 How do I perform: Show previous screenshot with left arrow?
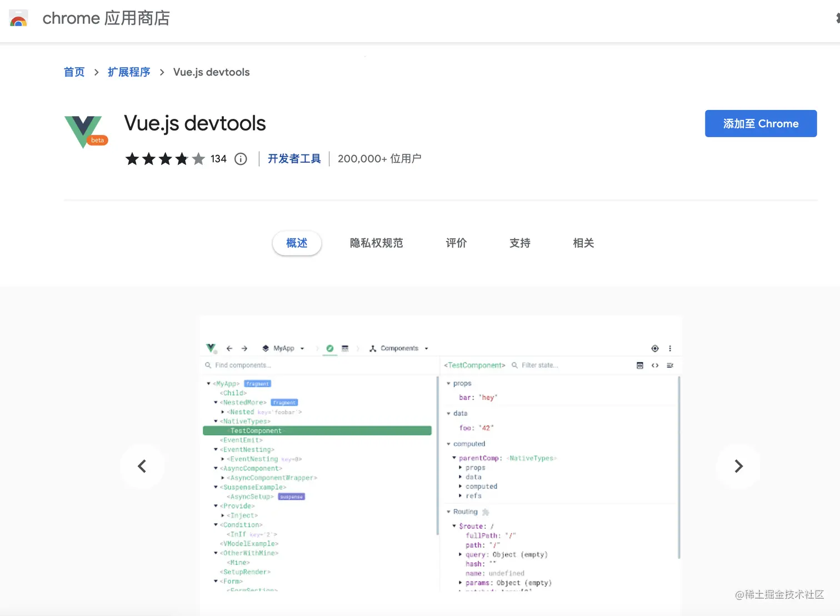point(142,466)
